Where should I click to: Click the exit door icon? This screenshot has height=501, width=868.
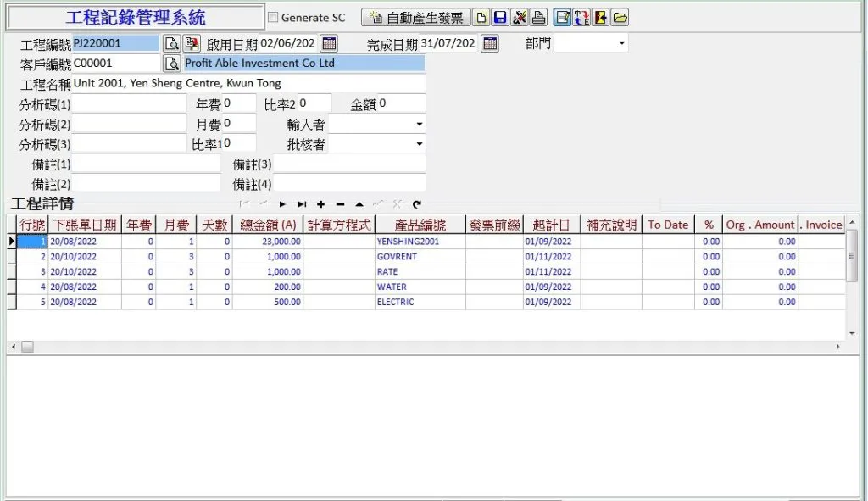pyautogui.click(x=601, y=18)
